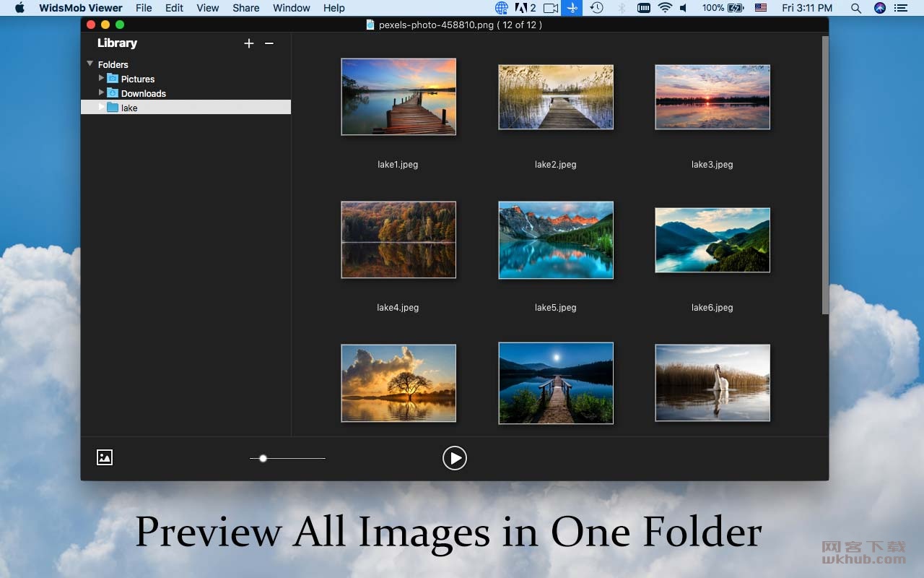Click the clock showing Fri 3:11 PM
This screenshot has width=924, height=578.
(807, 8)
